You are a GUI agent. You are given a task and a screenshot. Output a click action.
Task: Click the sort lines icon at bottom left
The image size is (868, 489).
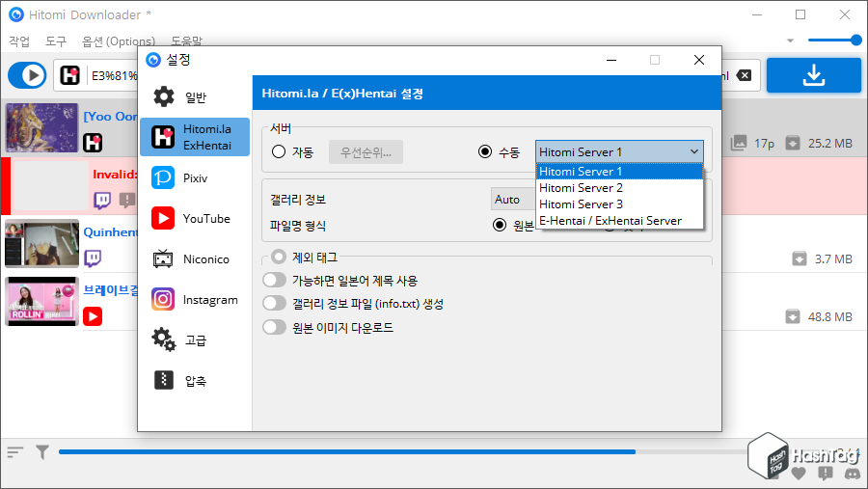pos(14,452)
